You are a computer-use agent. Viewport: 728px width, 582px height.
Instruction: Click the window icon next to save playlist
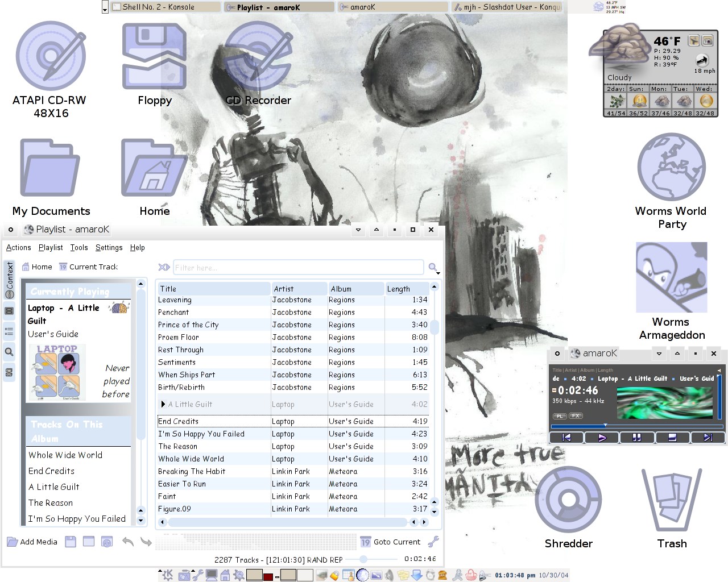pos(89,542)
